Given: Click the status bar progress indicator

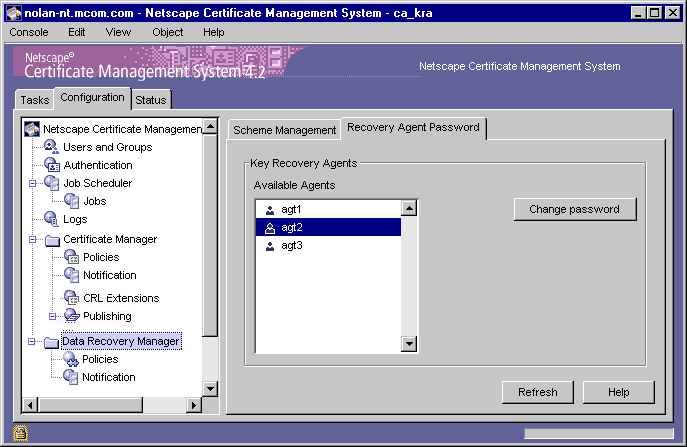Looking at the screenshot, I should tap(599, 433).
